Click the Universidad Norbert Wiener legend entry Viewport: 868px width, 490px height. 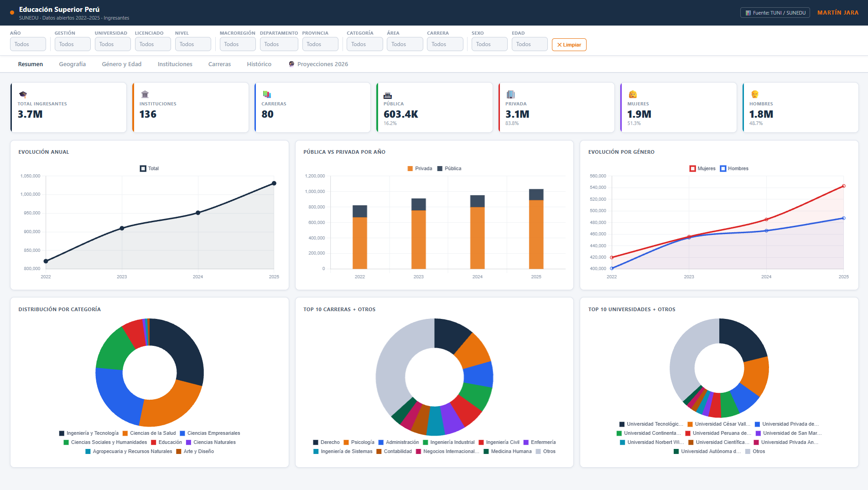[x=652, y=442]
